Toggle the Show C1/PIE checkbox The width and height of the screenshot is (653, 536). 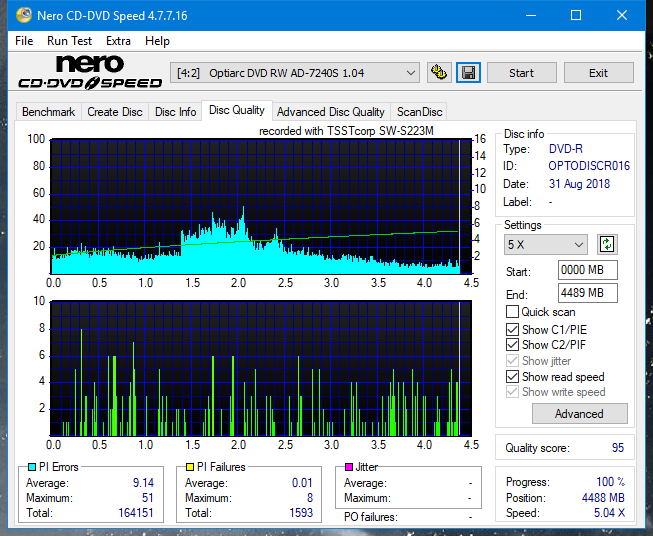click(x=512, y=329)
